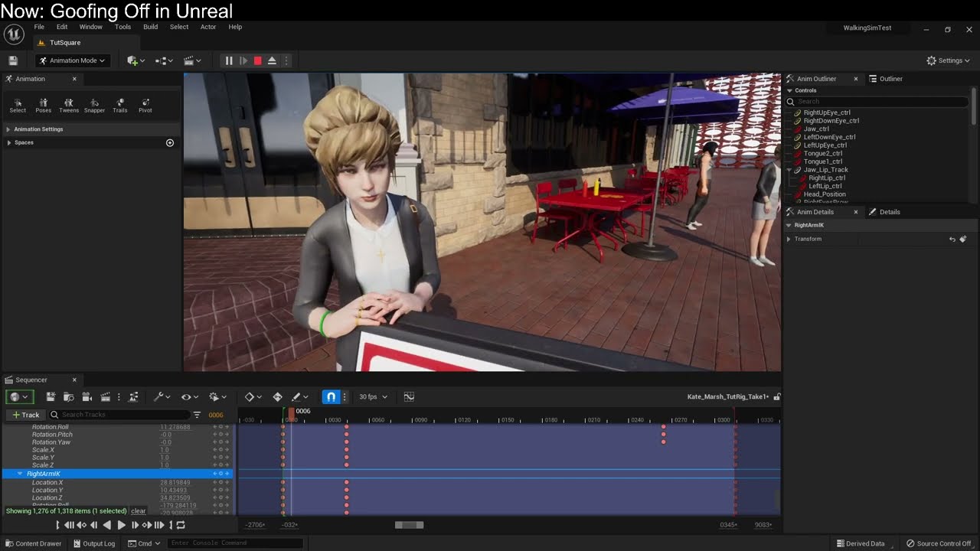This screenshot has width=980, height=551.
Task: Open the Sequencer actions wrench dropdown
Action: 163,396
